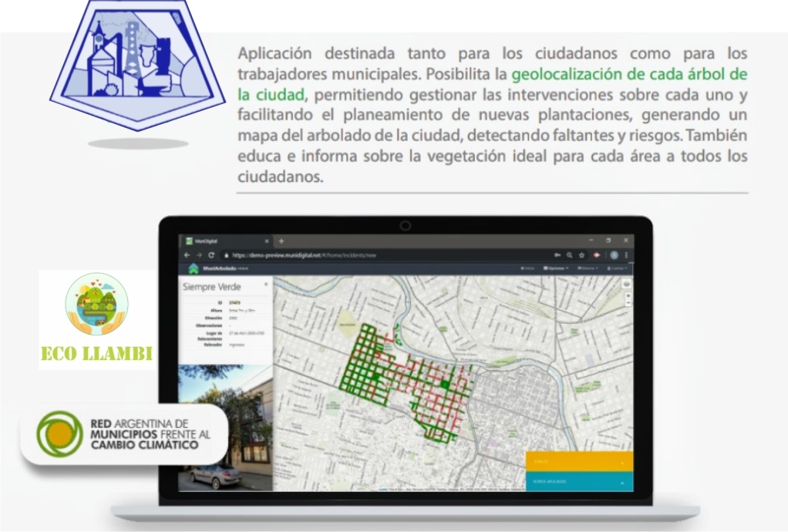Close the Siempre Verde info panel
788x532 pixels.
click(x=266, y=285)
